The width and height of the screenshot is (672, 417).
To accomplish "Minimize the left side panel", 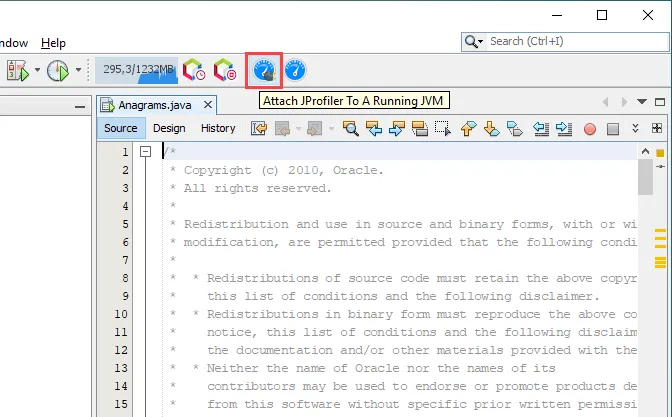I will [80, 106].
